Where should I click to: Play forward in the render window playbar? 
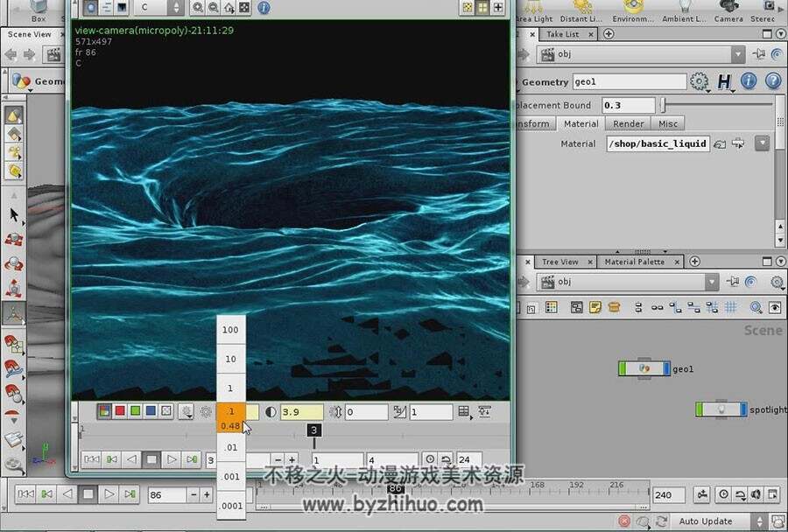coord(172,459)
